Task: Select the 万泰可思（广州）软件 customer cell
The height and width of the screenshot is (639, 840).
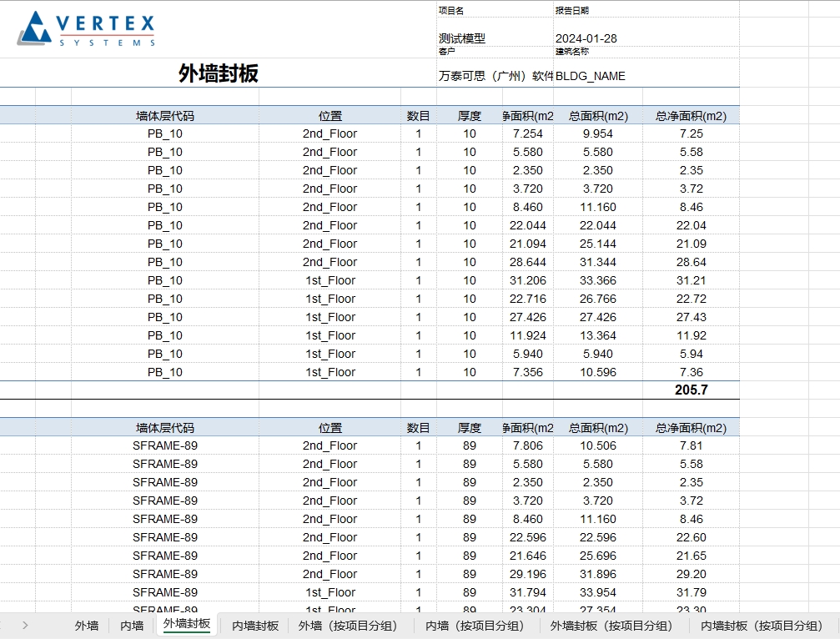Action: point(495,73)
